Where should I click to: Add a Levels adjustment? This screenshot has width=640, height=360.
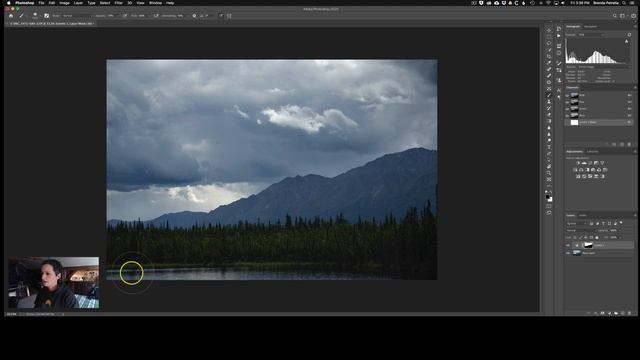[584, 163]
